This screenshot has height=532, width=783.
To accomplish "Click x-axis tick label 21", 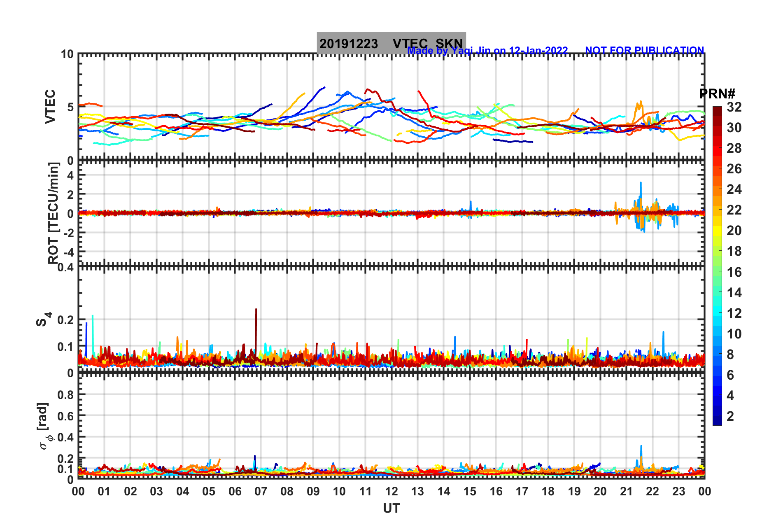I will (x=627, y=491).
